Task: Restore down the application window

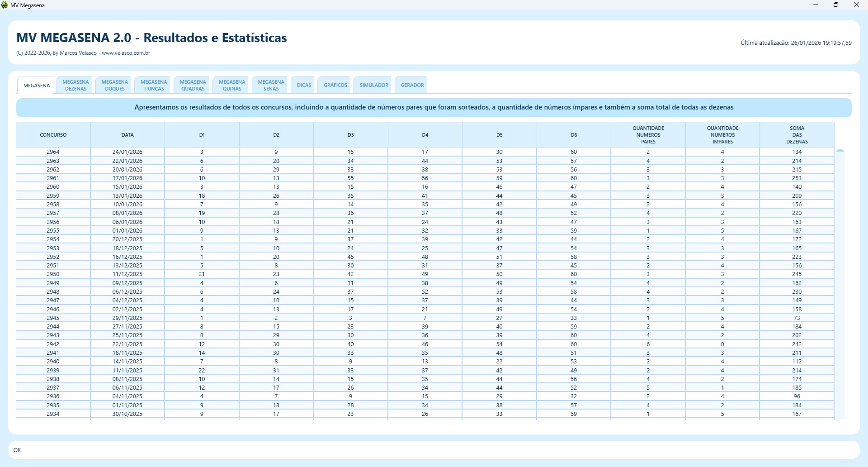Action: coord(836,5)
